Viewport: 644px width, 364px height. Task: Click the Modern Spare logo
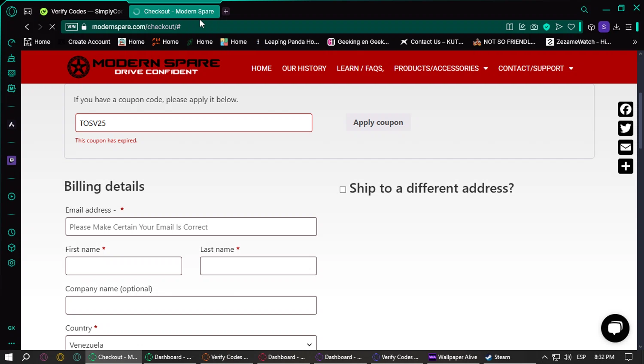143,67
